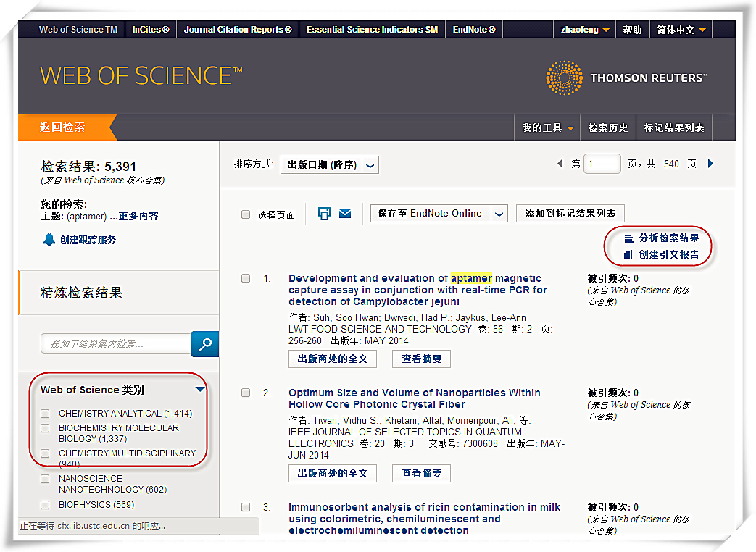Open 查看摘要 for the first result
This screenshot has height=552, width=756.
(x=421, y=359)
